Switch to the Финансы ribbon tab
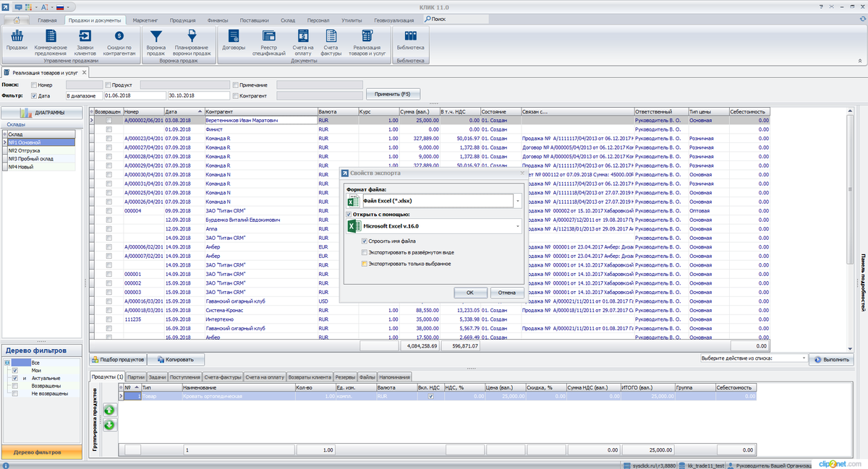This screenshot has height=469, width=868. coord(218,20)
